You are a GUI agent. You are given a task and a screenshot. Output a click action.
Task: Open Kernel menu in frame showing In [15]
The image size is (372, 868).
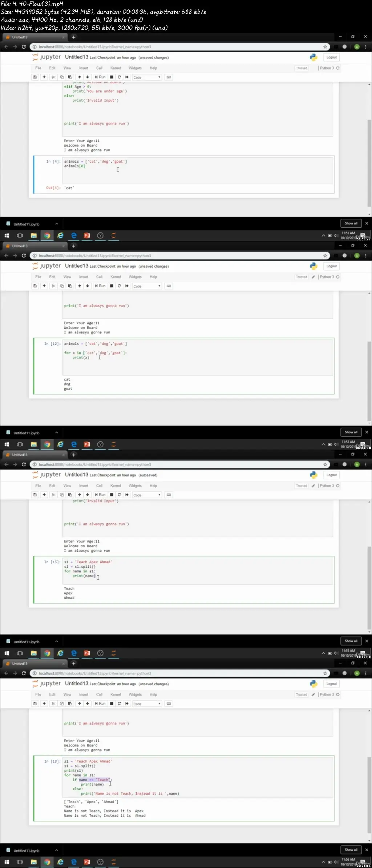[116, 486]
